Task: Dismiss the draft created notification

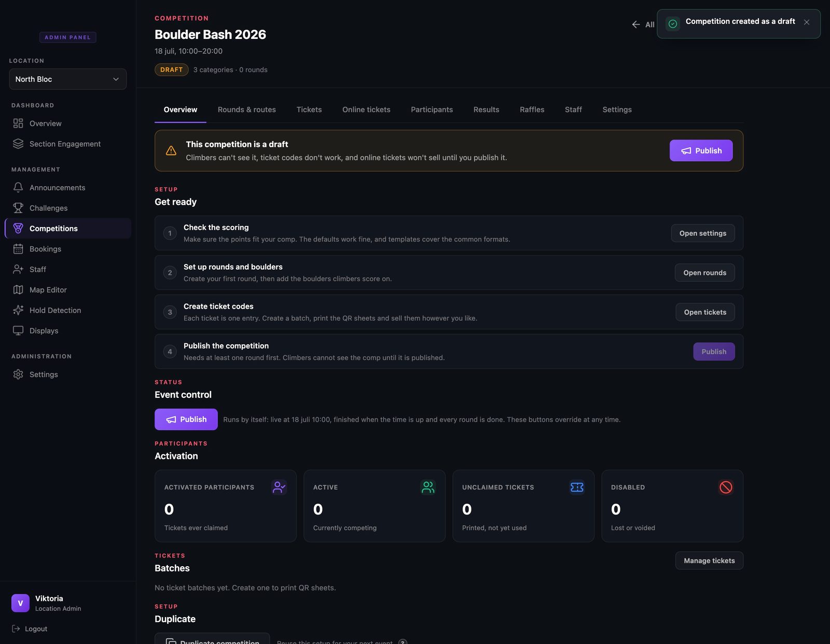Action: pyautogui.click(x=807, y=22)
